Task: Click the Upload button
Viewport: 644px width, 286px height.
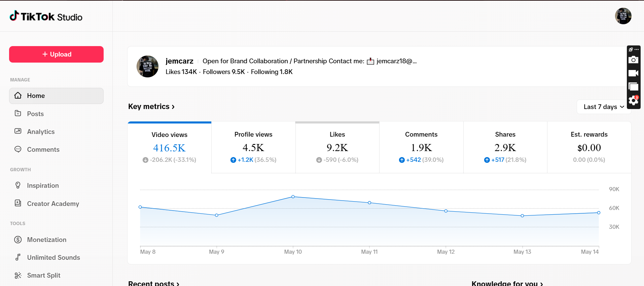Action: coord(56,54)
